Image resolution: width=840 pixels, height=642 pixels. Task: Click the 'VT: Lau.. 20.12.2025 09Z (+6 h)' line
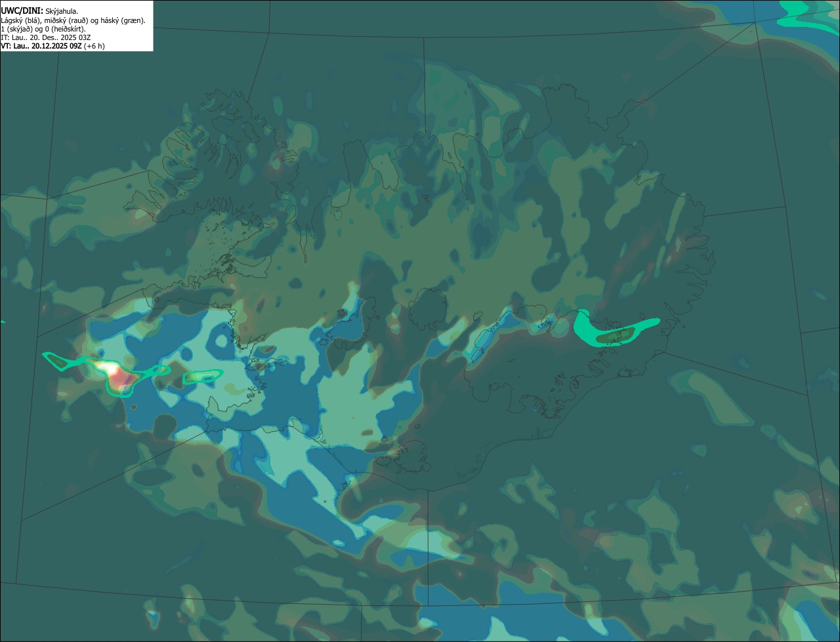pyautogui.click(x=52, y=46)
